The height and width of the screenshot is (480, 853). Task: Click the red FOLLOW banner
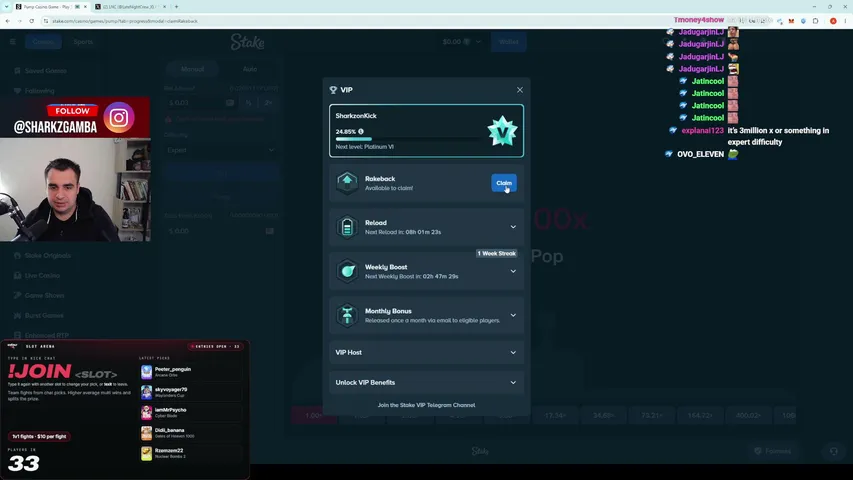point(72,110)
